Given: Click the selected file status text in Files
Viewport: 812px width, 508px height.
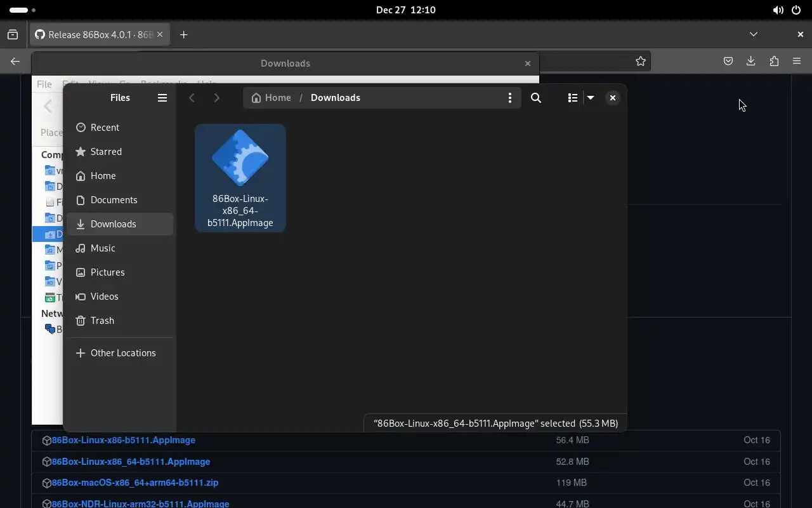Looking at the screenshot, I should coord(495,424).
